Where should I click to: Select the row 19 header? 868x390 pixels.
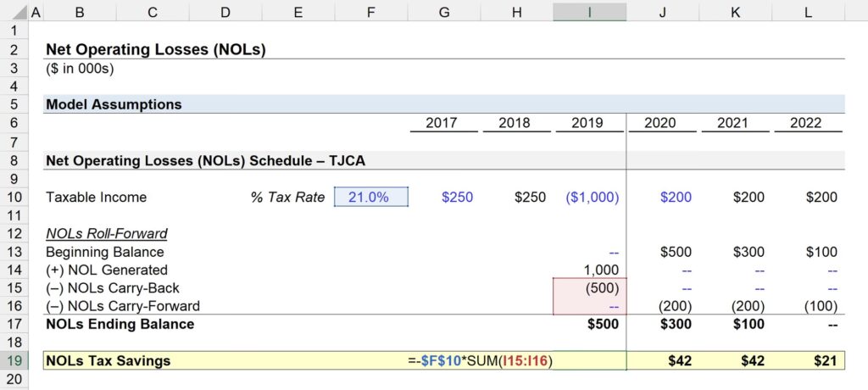point(13,360)
